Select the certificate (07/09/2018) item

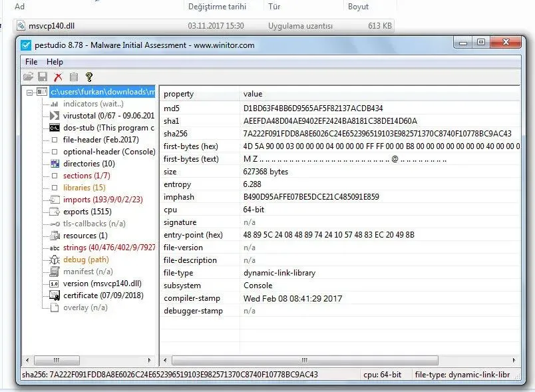pos(103,295)
